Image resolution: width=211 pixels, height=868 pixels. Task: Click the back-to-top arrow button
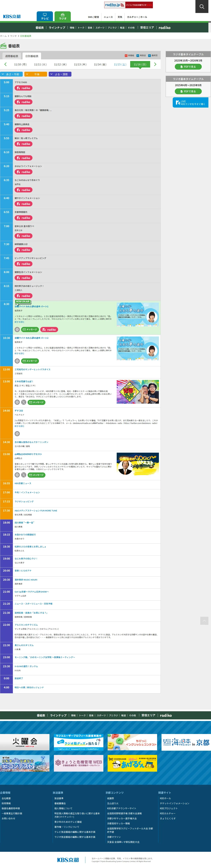tap(204, 621)
